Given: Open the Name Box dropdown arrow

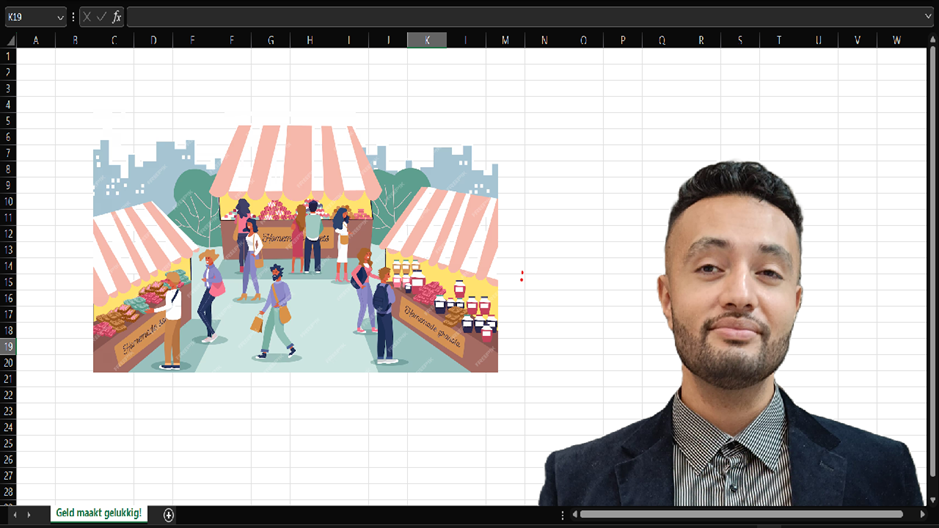Looking at the screenshot, I should [61, 17].
